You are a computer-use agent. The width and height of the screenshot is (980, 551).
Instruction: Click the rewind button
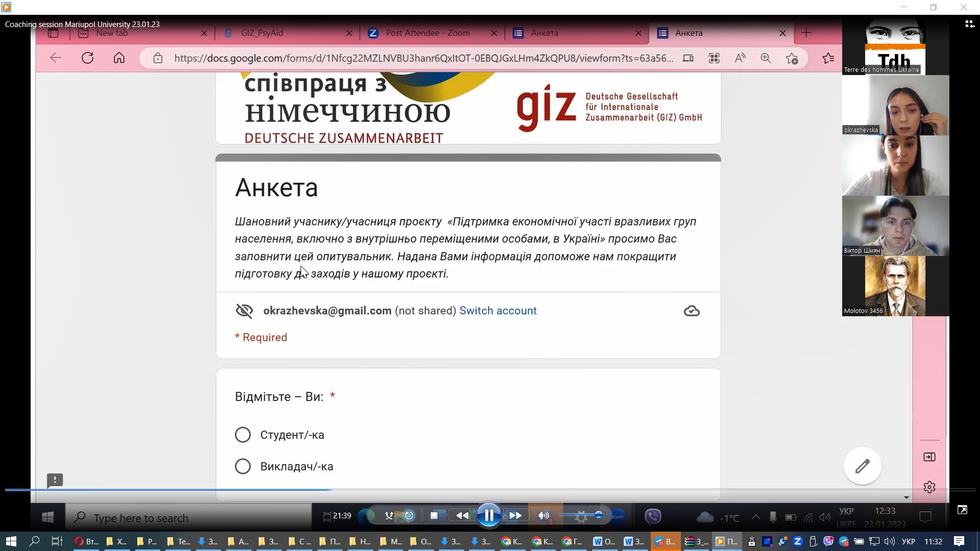(x=462, y=515)
